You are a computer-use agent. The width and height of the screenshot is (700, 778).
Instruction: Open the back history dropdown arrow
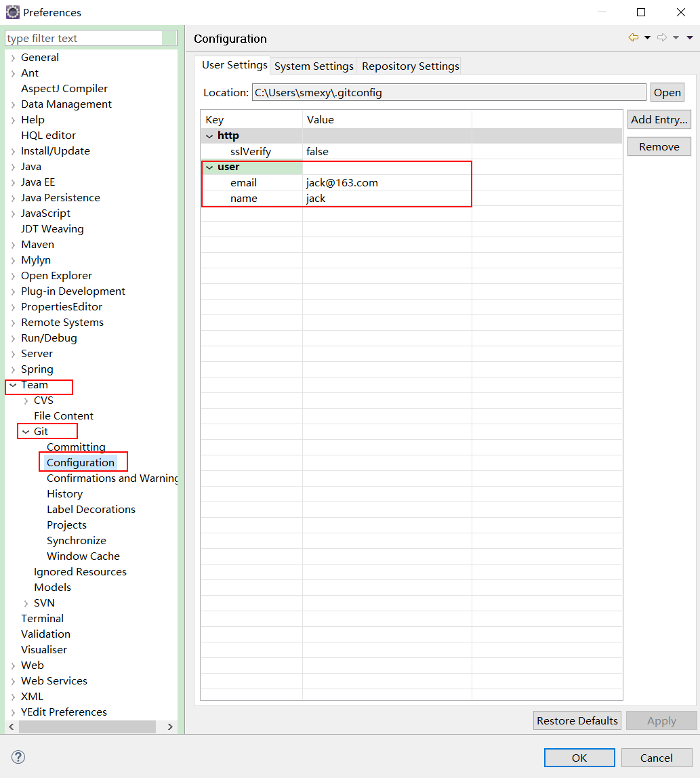click(x=647, y=38)
